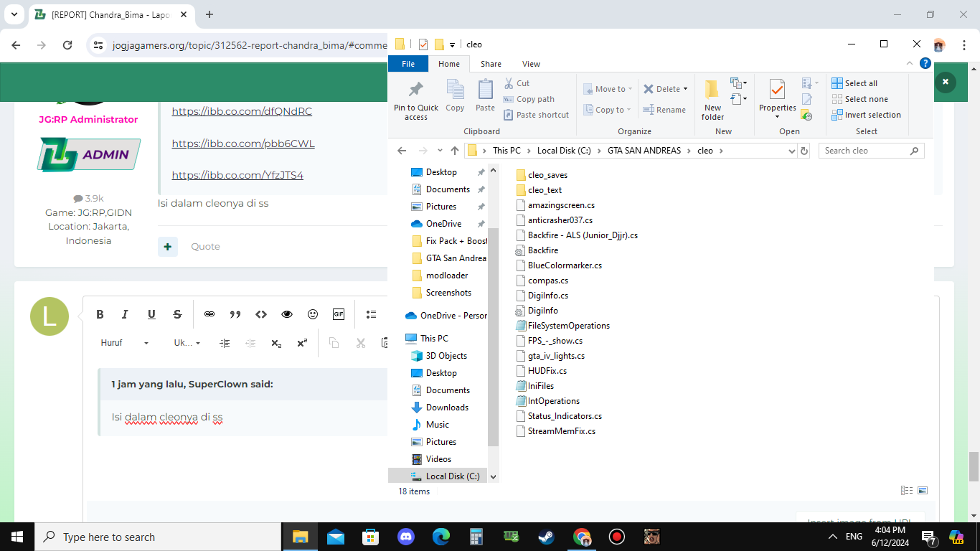This screenshot has height=551, width=980.
Task: Click Select all in the ribbon
Action: tap(854, 83)
